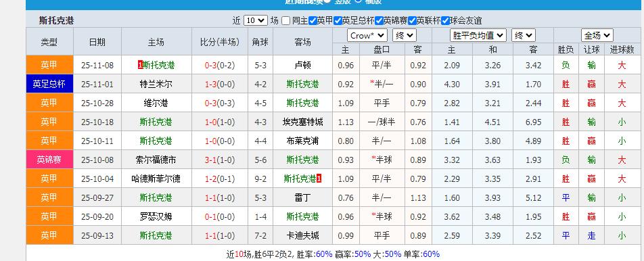Open 雷丁 team link

(302, 198)
